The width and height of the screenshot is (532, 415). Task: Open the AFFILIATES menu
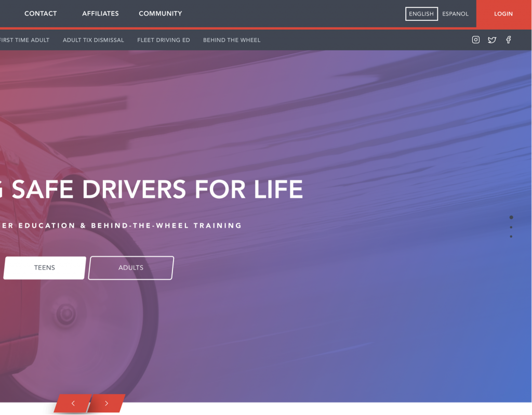(100, 14)
